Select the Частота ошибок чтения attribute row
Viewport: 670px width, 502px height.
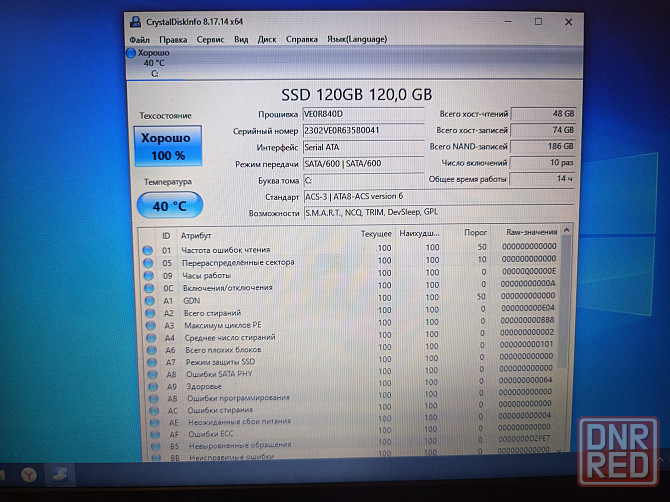click(x=350, y=249)
